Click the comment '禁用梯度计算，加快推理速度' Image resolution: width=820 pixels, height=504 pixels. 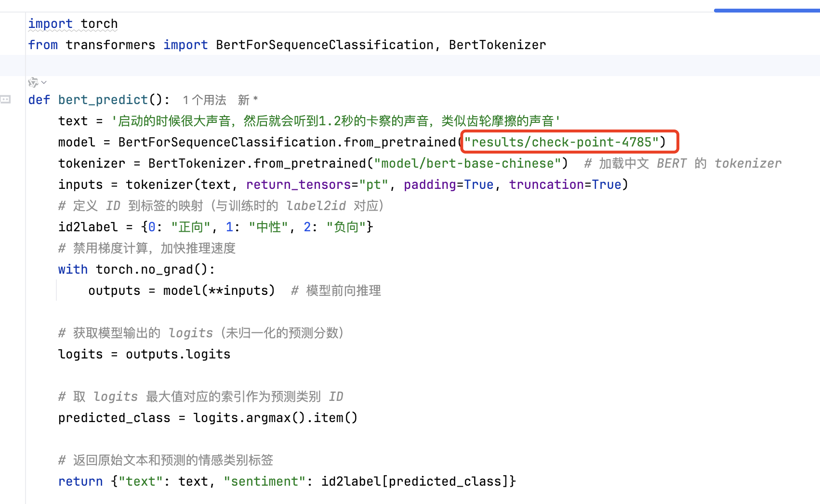147,248
